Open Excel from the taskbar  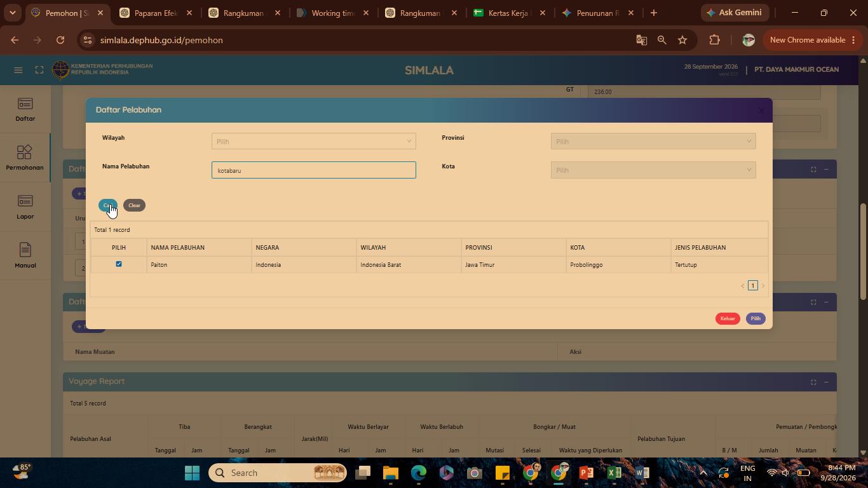click(614, 473)
